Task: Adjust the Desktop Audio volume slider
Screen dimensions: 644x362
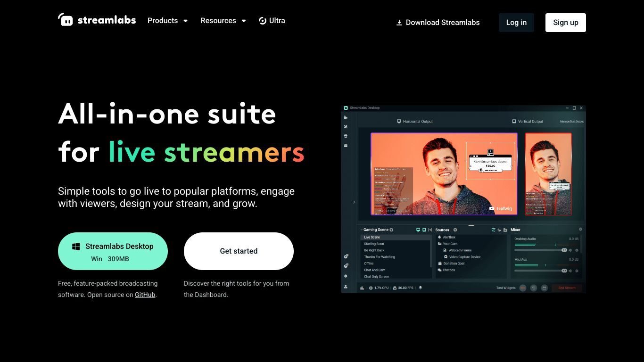Action: click(541, 250)
